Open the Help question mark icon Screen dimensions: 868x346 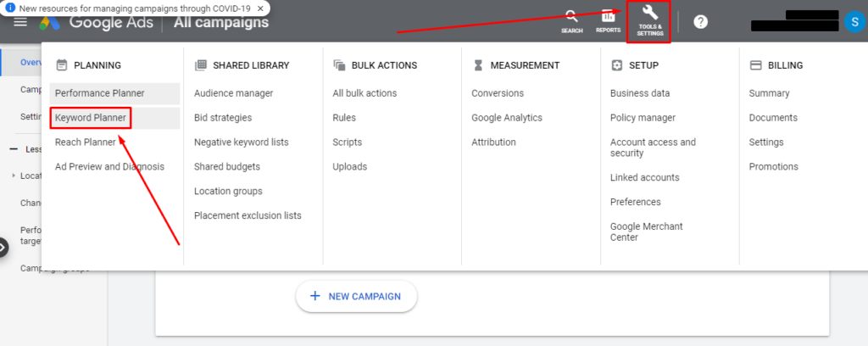tap(701, 22)
